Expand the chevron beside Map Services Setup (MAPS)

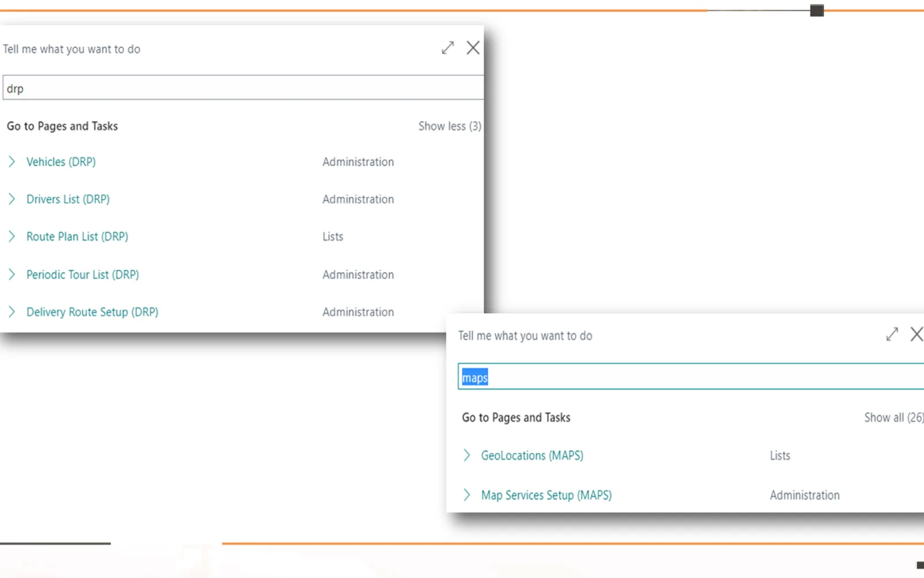(467, 495)
